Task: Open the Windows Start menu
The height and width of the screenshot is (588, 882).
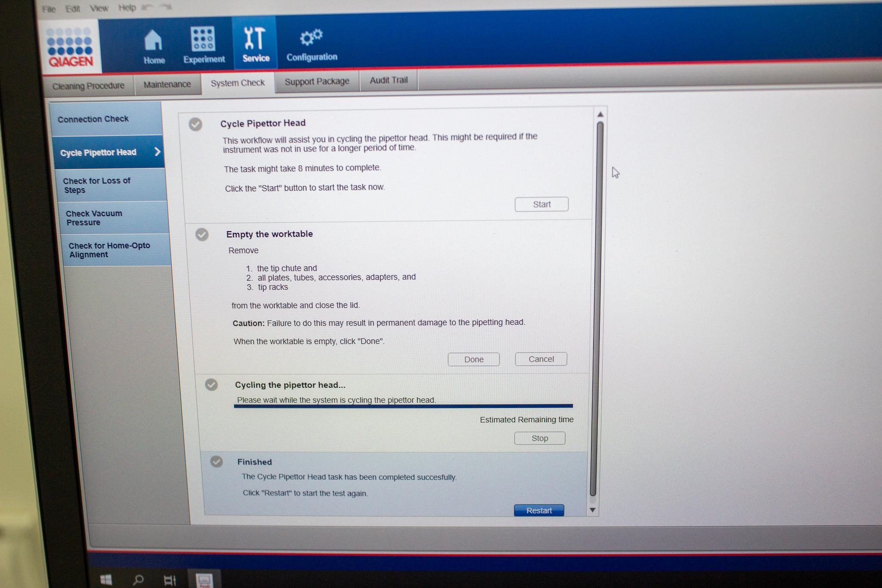Action: coord(106,580)
